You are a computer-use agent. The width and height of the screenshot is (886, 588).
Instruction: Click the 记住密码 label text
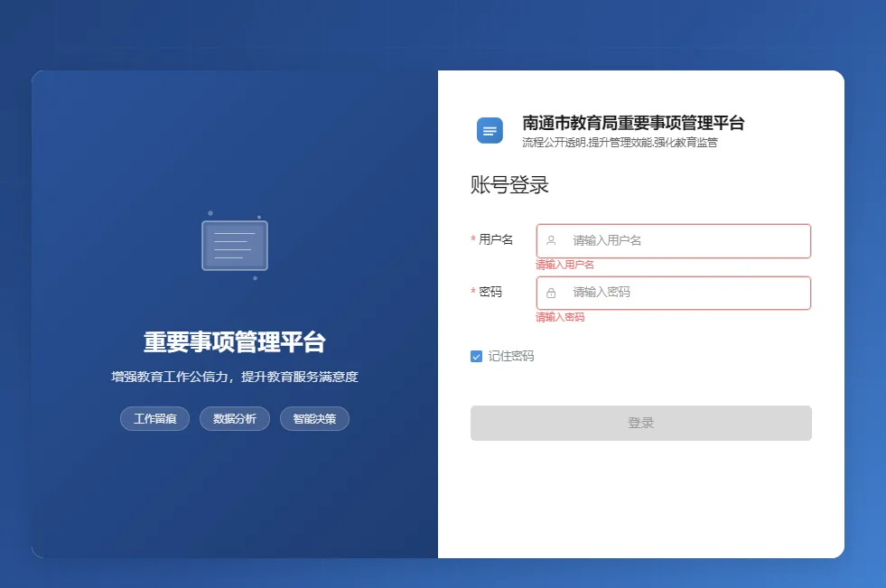coord(511,357)
